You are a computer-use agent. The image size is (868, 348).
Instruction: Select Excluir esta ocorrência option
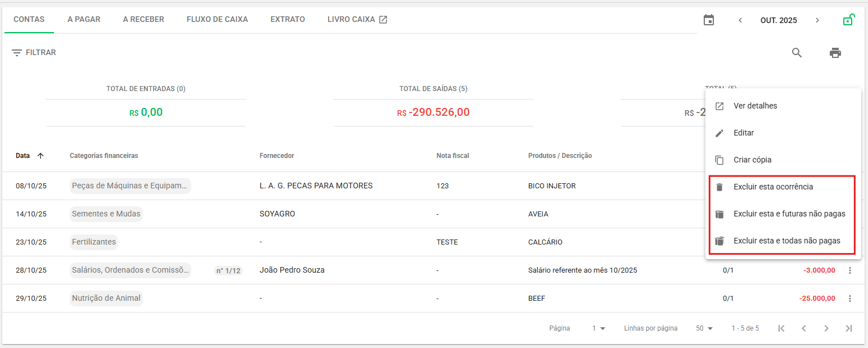(773, 187)
